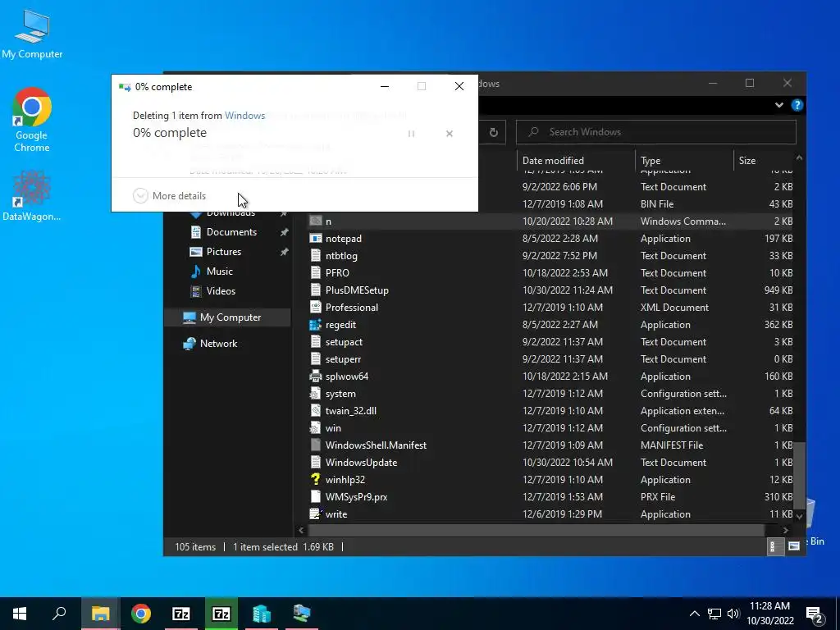
Task: Click the first 7z icon on the taskbar
Action: (181, 614)
